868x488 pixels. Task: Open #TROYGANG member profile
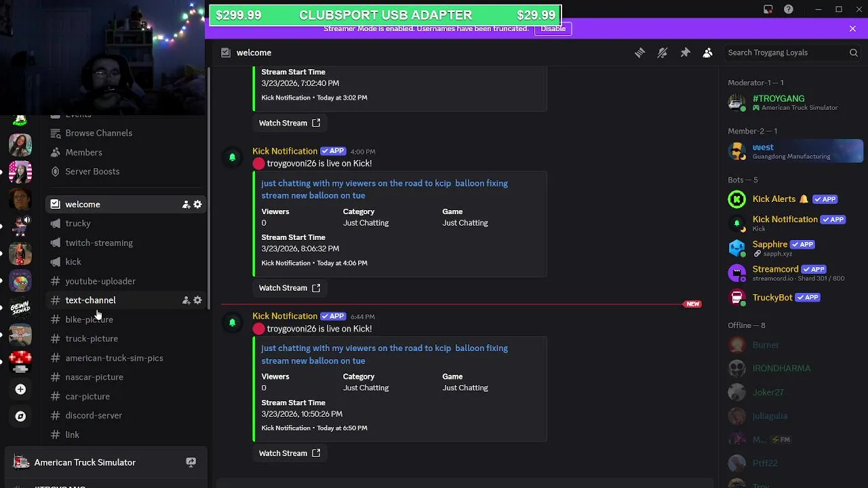click(x=792, y=102)
